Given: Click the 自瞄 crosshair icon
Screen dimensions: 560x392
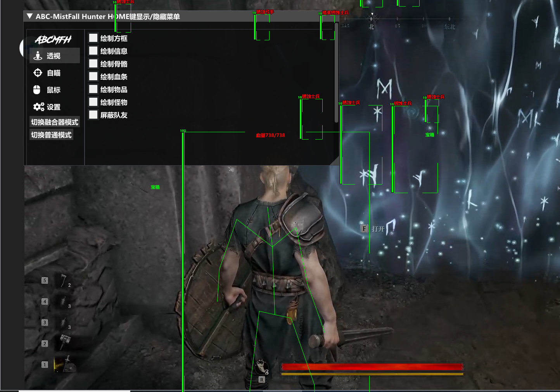Looking at the screenshot, I should (x=38, y=73).
